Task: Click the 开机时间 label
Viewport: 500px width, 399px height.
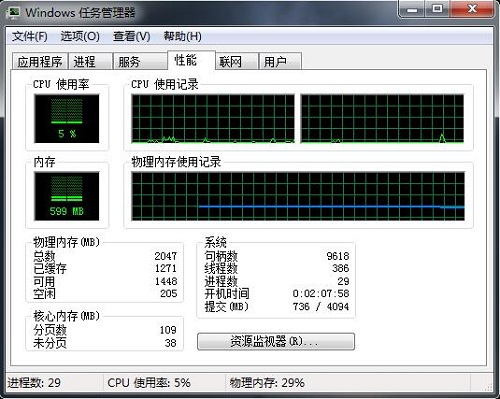Action: coord(227,294)
